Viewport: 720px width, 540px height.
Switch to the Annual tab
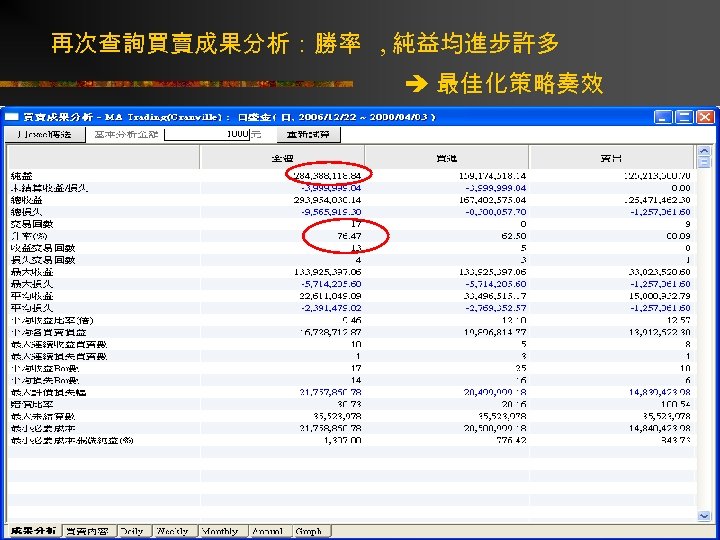(x=270, y=531)
